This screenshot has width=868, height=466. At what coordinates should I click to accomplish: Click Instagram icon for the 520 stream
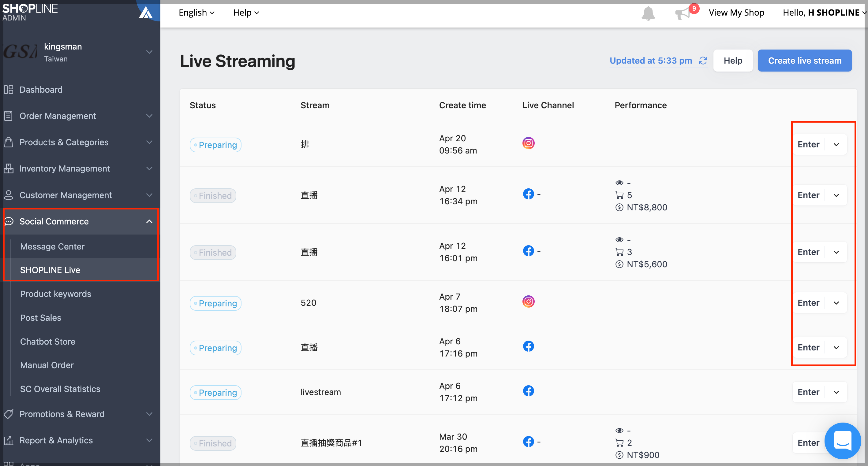click(528, 301)
